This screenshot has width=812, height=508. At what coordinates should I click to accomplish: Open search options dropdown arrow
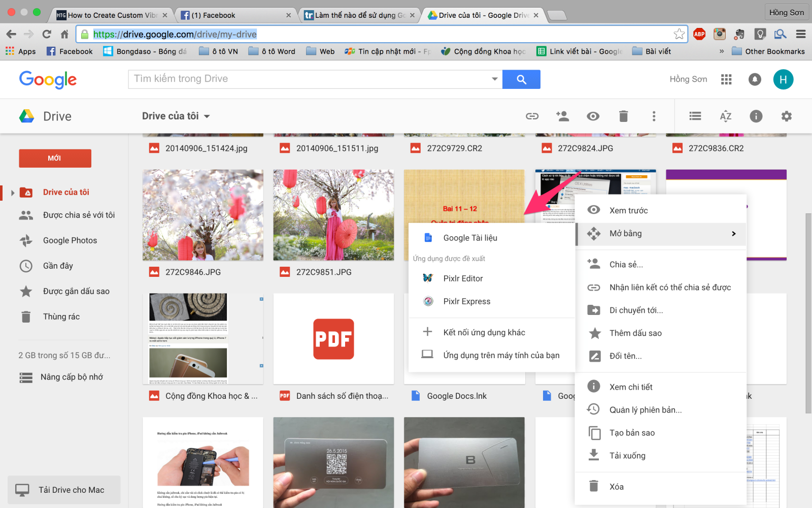[x=494, y=79]
